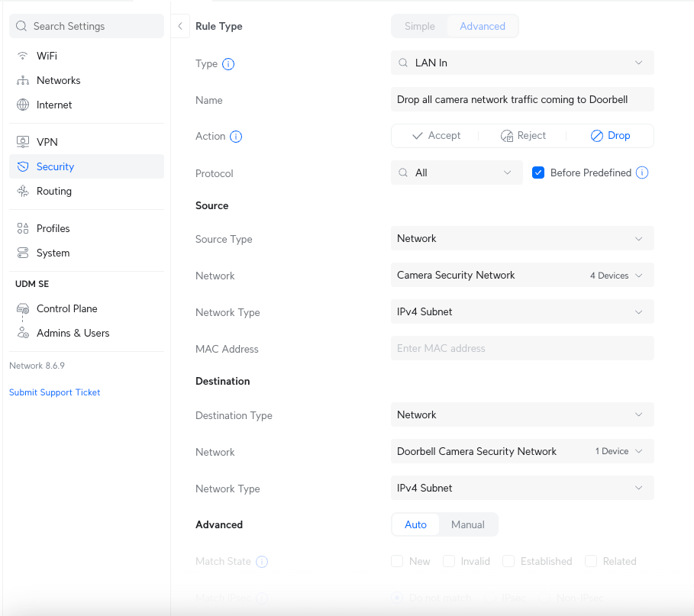Viewport: 694px width, 616px height.
Task: Switch Rule Type to Simple
Action: point(420,26)
